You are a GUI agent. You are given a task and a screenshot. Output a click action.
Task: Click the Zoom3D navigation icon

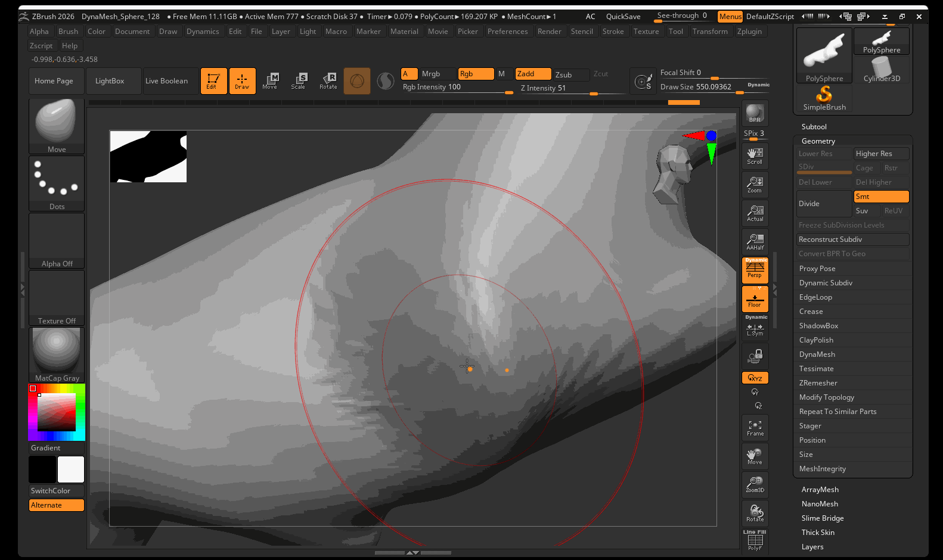point(755,484)
